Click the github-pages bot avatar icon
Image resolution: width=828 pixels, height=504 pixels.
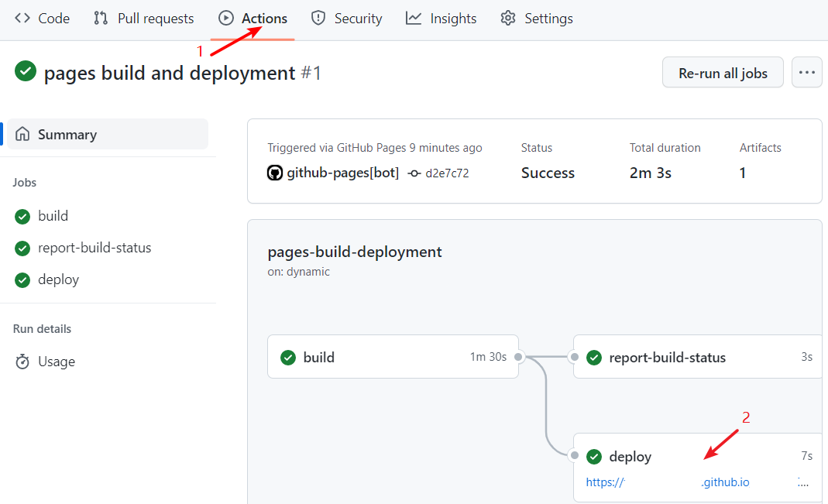[x=275, y=173]
